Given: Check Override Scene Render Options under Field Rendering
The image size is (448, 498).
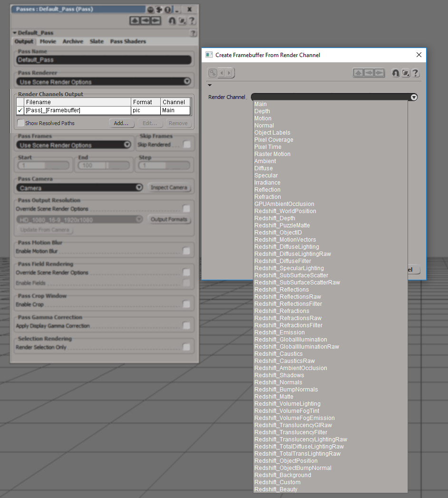Looking at the screenshot, I should coord(186,272).
